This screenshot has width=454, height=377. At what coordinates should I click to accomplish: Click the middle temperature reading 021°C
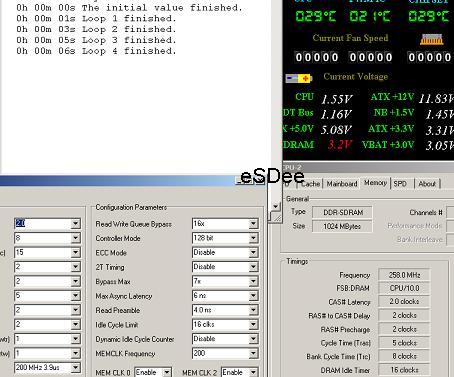(x=370, y=16)
